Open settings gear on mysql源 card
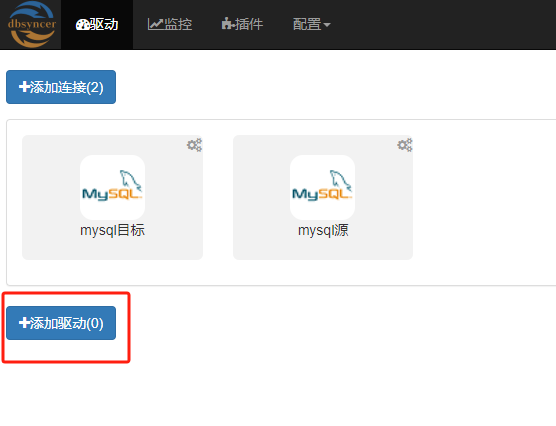Viewport: 556px width, 426px height. (x=405, y=145)
